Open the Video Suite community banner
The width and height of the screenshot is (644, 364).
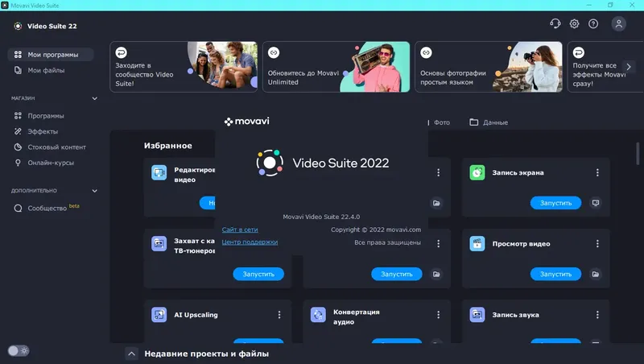[184, 67]
